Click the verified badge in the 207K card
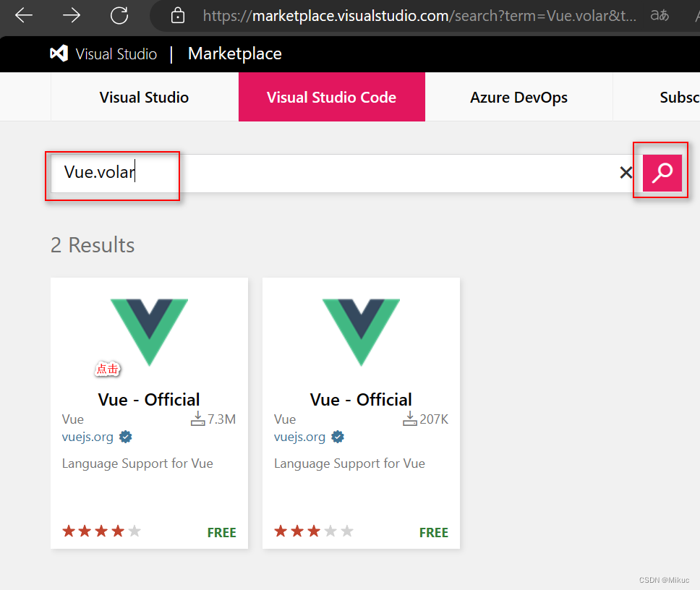 [338, 437]
